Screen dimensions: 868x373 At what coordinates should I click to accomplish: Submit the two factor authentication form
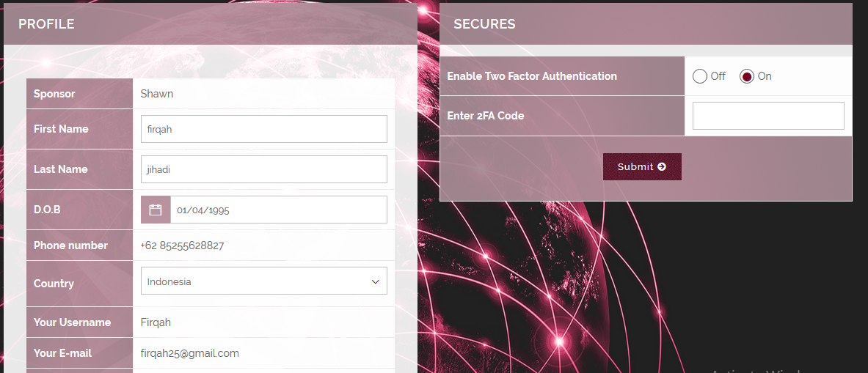(x=642, y=166)
